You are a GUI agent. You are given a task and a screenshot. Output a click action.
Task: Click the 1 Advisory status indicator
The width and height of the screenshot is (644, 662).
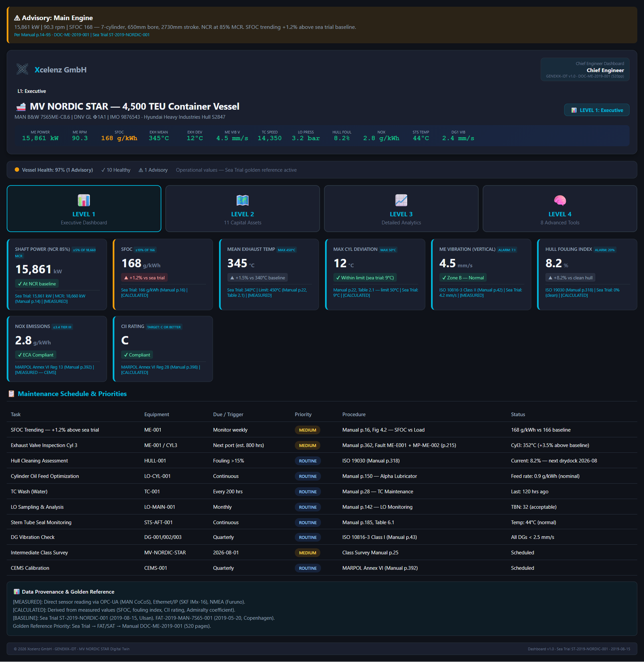[x=153, y=170]
